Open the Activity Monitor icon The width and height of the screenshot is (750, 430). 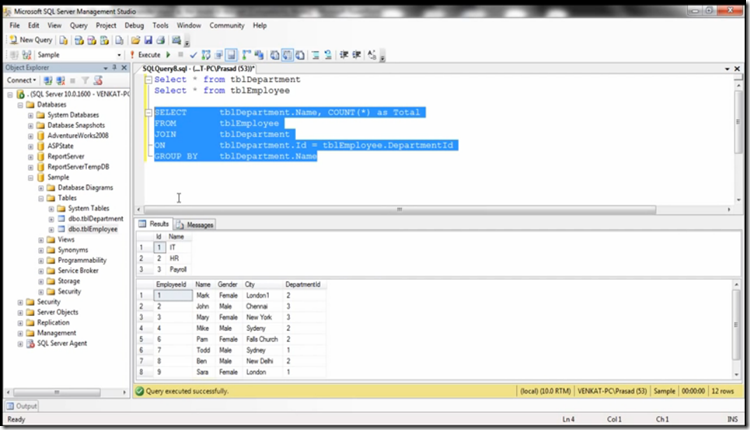click(176, 40)
